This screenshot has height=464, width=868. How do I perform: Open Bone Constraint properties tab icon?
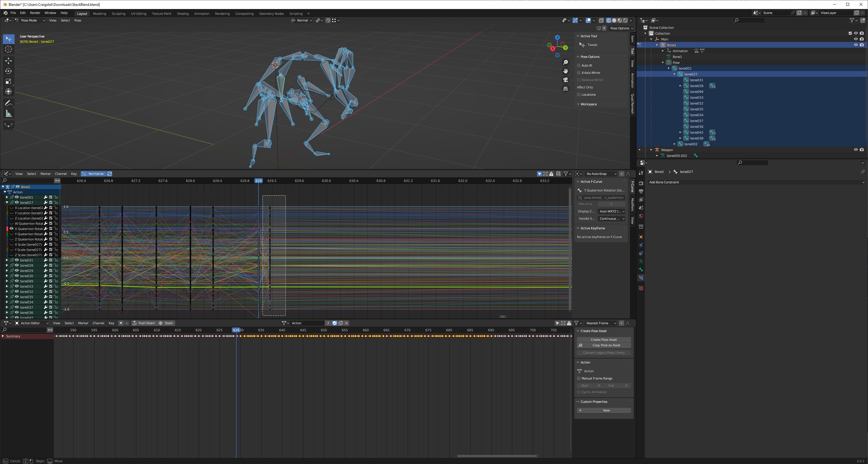point(641,278)
